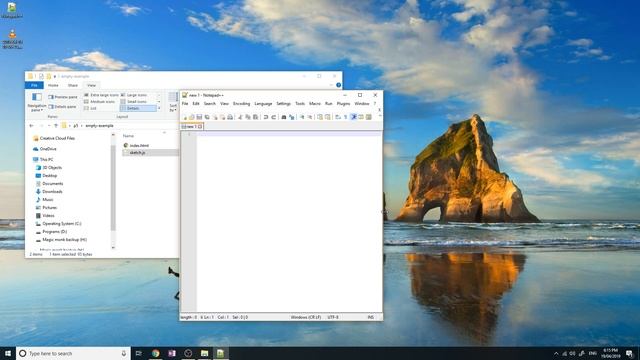
Task: Open the Encoding menu in Notepad++
Action: coord(241,104)
